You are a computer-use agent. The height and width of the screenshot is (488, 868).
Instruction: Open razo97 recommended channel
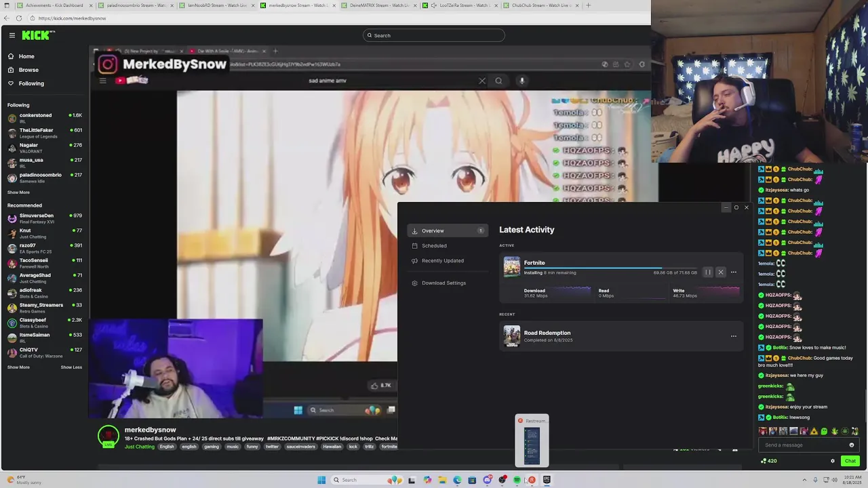tap(44, 248)
